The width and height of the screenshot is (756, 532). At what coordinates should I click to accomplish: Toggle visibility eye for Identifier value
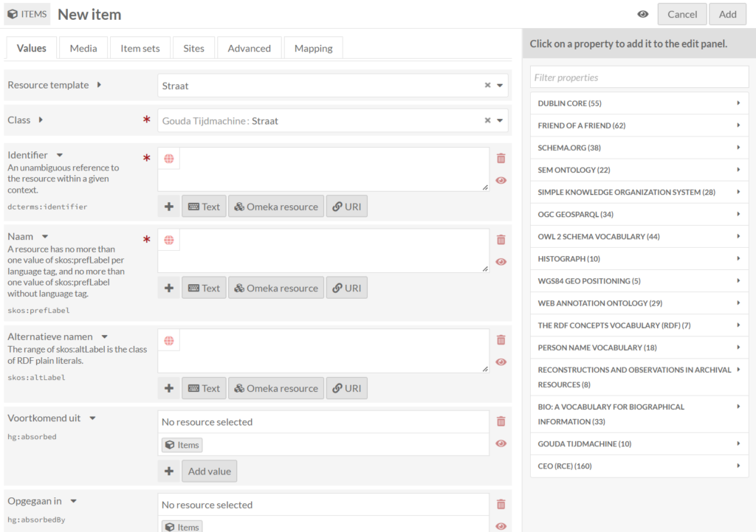[501, 180]
